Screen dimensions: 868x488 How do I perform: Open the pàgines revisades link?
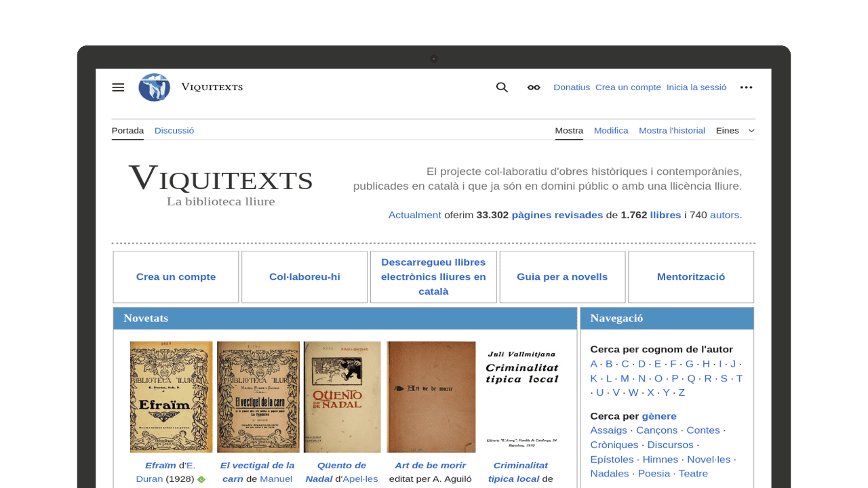(557, 215)
